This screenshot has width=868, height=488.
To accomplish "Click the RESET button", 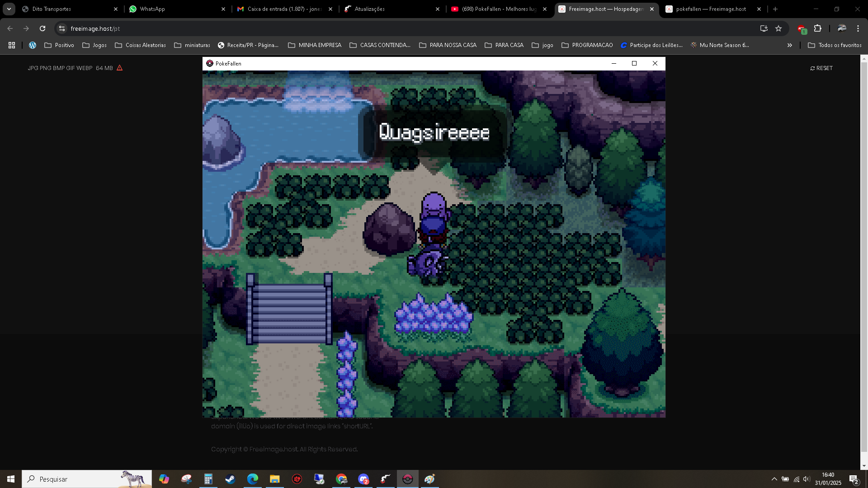I will click(x=821, y=68).
